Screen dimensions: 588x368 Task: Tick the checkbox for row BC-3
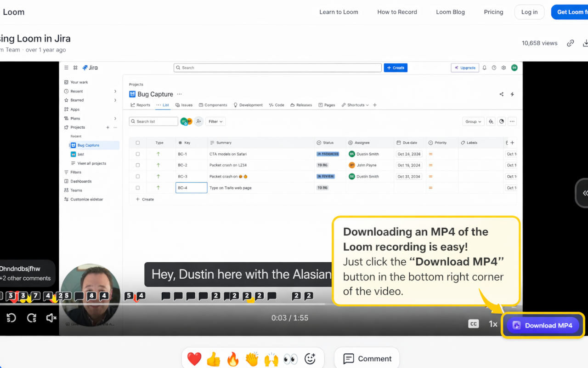click(138, 176)
